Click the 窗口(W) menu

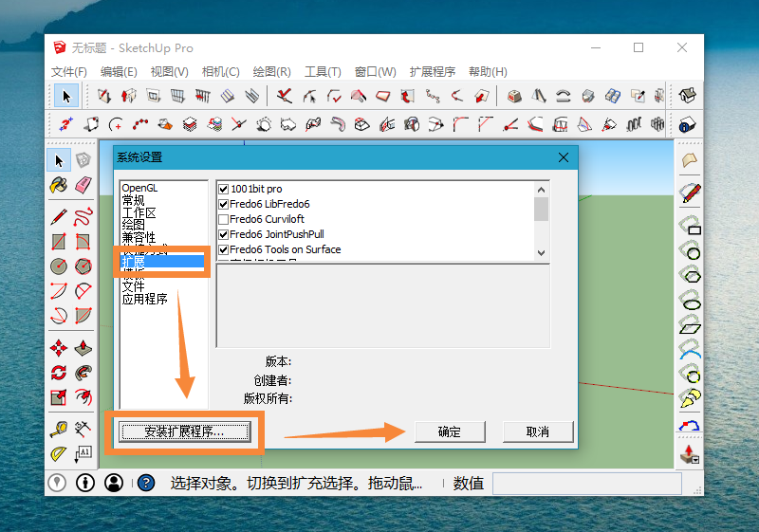pyautogui.click(x=375, y=72)
